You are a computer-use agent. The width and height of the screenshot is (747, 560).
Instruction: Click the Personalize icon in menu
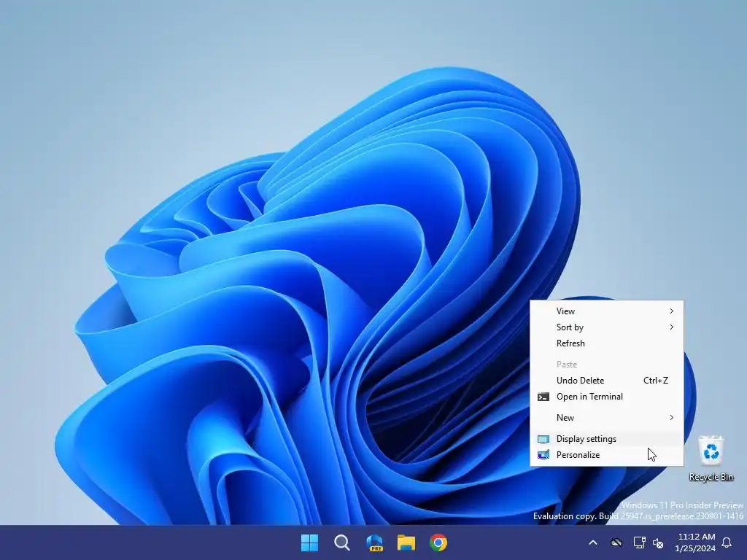click(x=543, y=455)
